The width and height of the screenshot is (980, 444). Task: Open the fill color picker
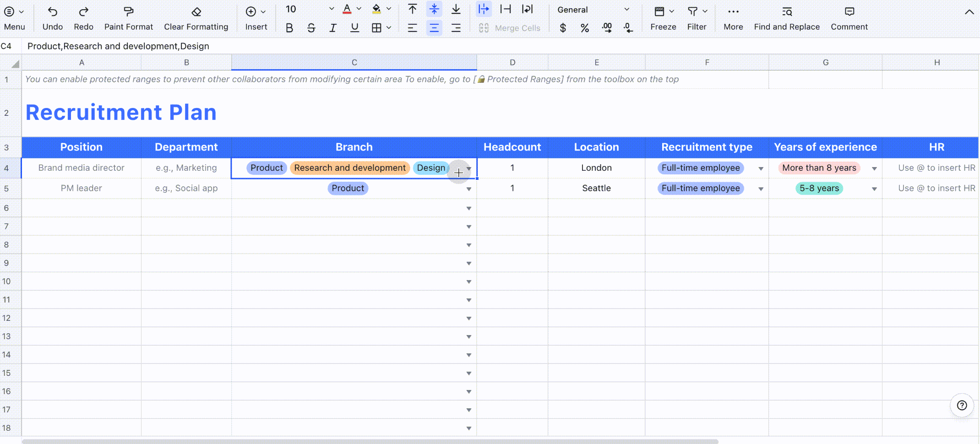tap(389, 9)
